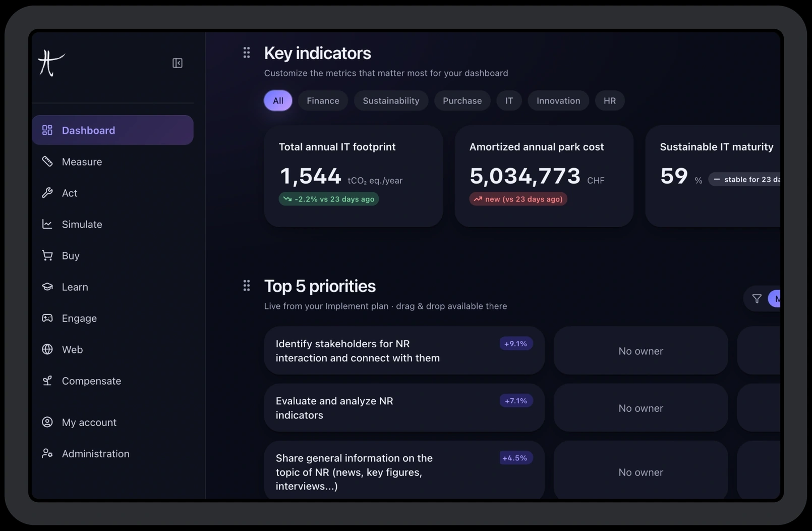Click No owner for Evaluate and analyze priority
The image size is (812, 531).
pyautogui.click(x=641, y=408)
